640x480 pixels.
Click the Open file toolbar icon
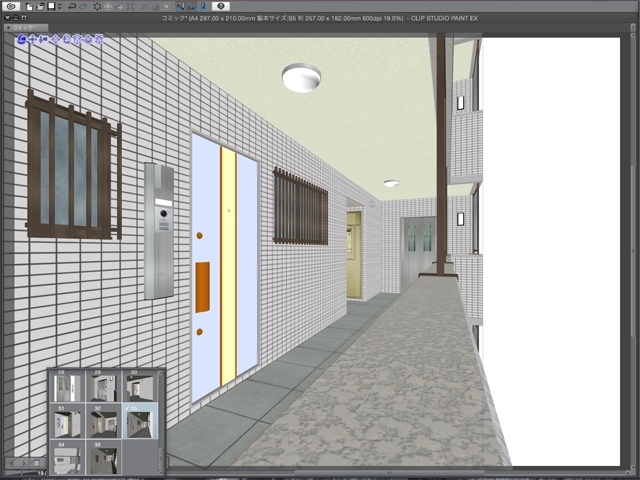(x=40, y=7)
